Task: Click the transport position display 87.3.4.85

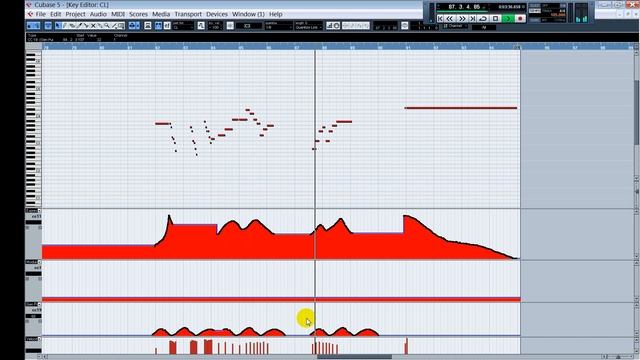Action: [464, 7]
